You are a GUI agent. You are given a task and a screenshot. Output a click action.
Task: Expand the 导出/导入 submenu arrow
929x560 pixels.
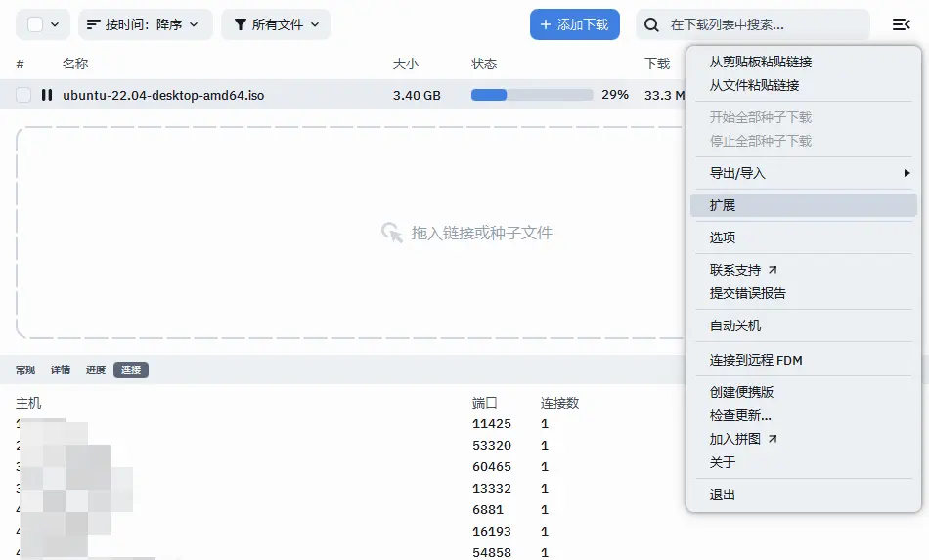click(x=907, y=173)
